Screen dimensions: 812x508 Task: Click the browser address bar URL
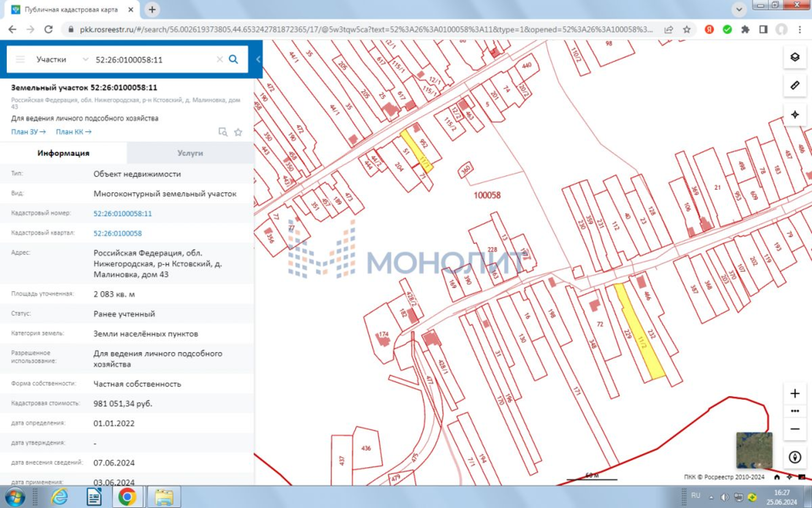point(366,30)
